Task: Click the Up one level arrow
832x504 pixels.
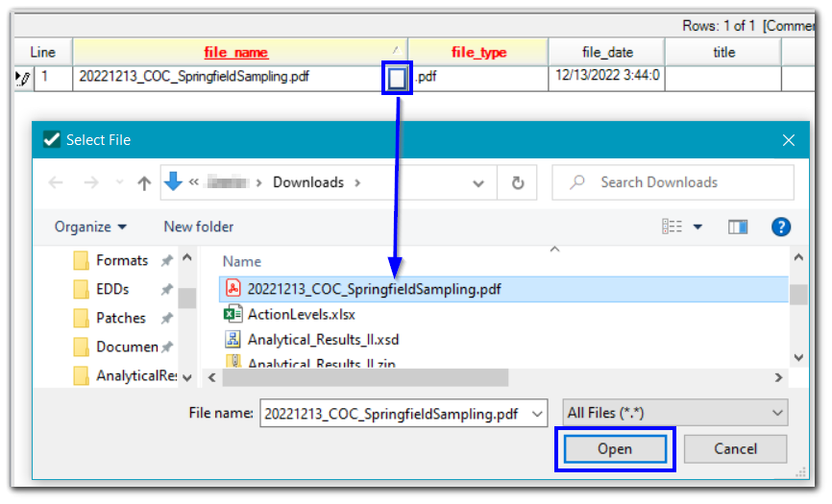Action: pos(144,182)
